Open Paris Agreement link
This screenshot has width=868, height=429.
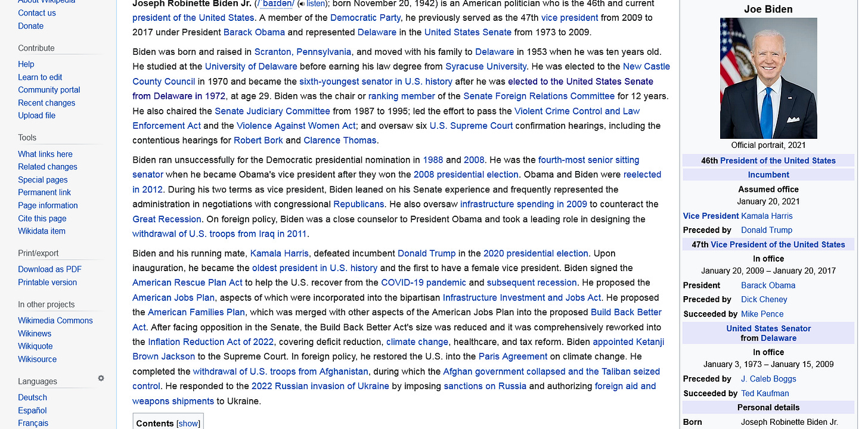coord(513,356)
